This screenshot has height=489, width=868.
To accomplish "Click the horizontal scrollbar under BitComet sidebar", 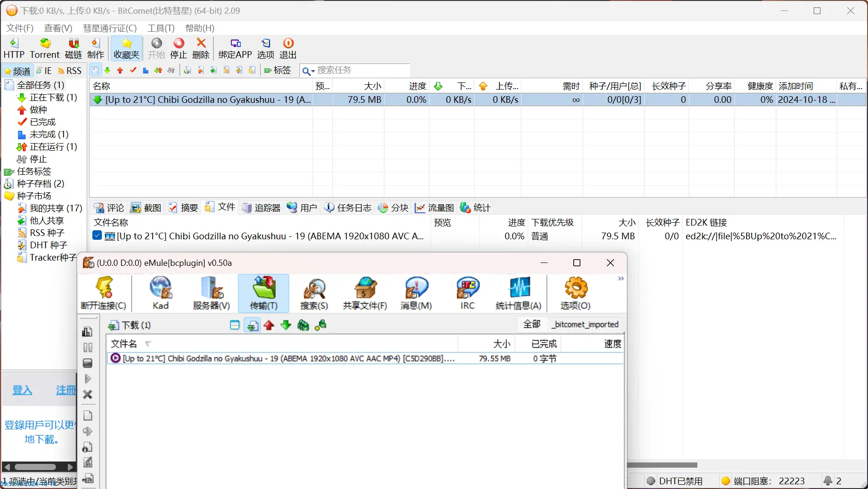I will [x=39, y=467].
